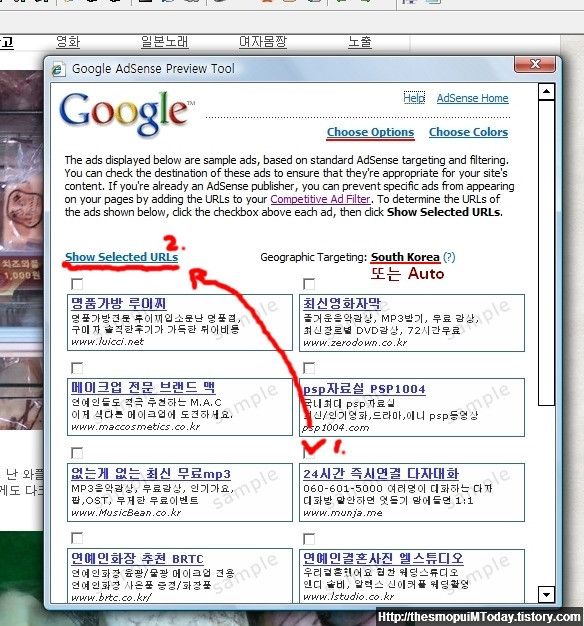Tick the checkbox above the zerodown.co.kr ad
584x626 pixels.
coord(309,284)
